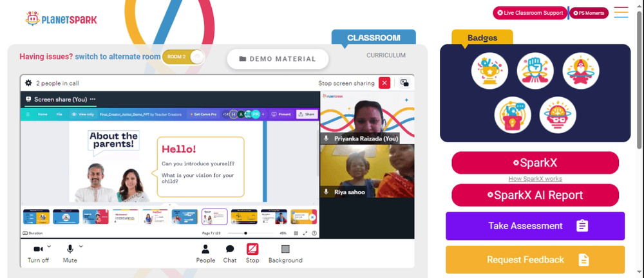Open How SparkX works link
The image size is (644, 278).
tap(535, 179)
